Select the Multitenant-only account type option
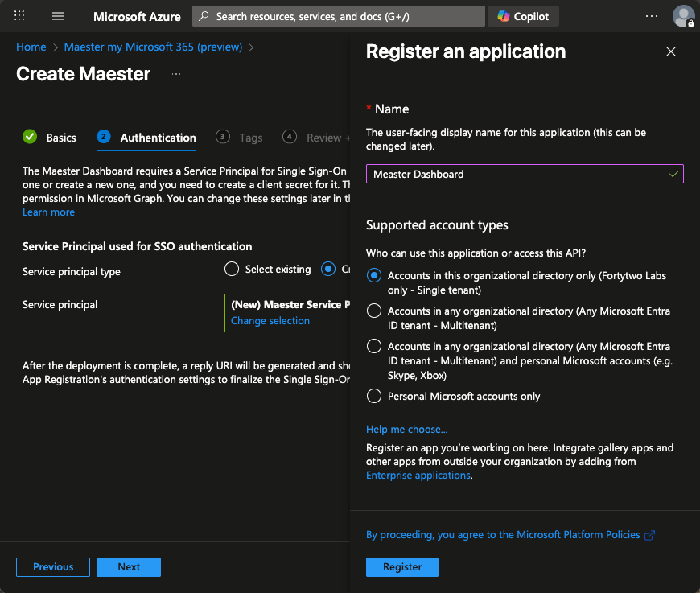700x593 pixels. 373,311
